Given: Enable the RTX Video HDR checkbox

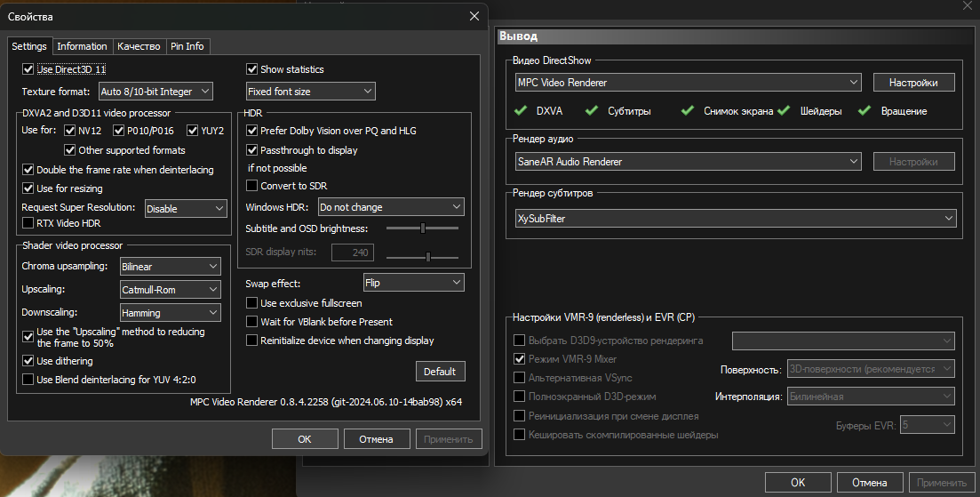Looking at the screenshot, I should (28, 223).
